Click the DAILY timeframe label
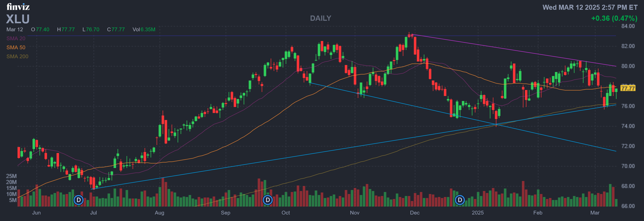 (x=320, y=18)
